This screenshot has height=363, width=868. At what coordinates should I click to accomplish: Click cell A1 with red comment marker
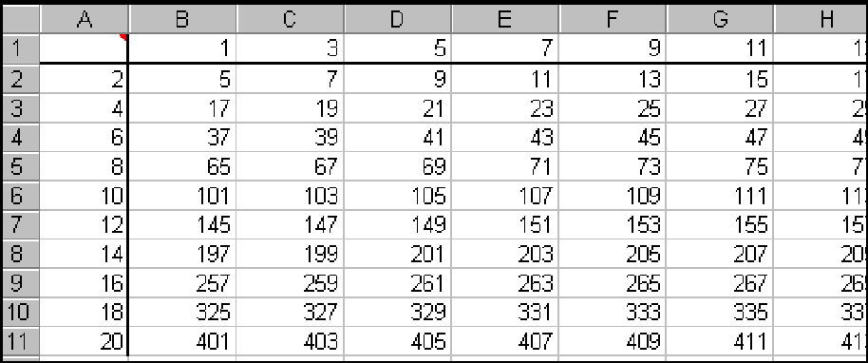(x=84, y=48)
